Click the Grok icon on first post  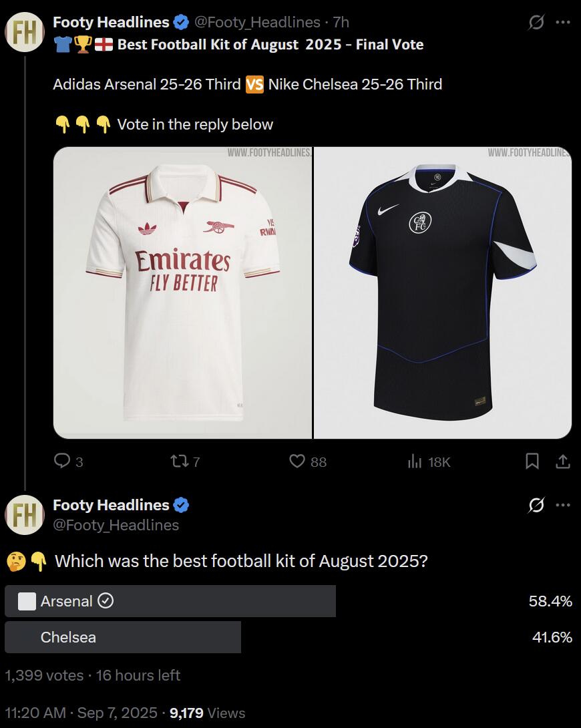536,23
